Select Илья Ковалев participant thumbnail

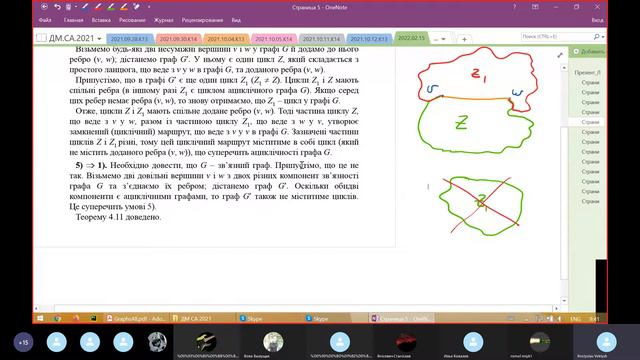(x=473, y=342)
